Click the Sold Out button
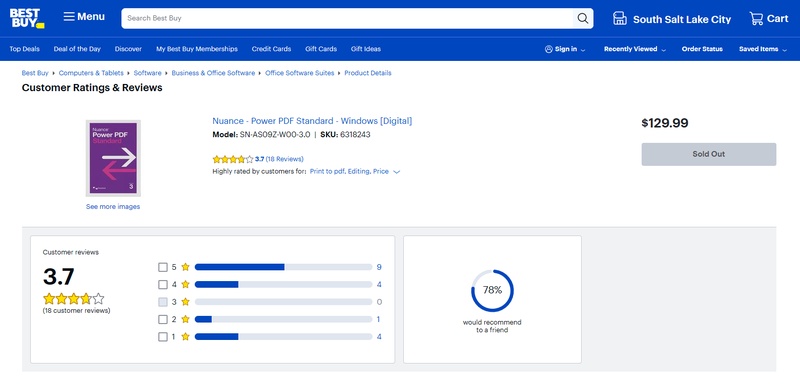This screenshot has width=800, height=385. [709, 154]
